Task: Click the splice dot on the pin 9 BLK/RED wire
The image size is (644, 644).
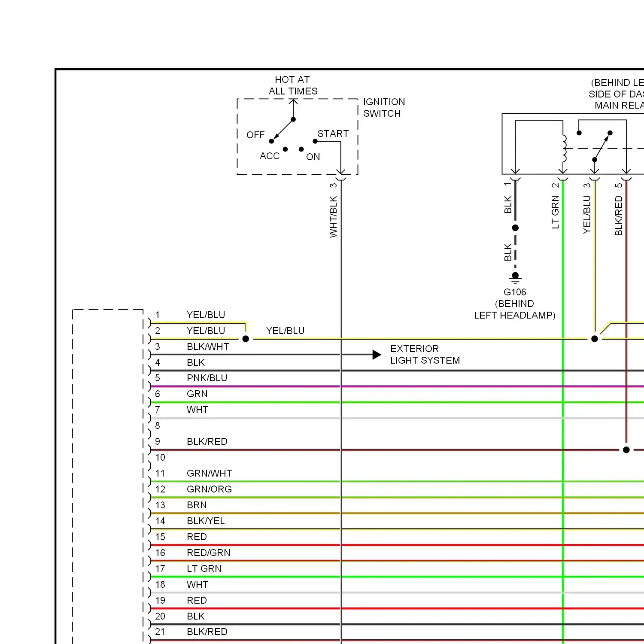Action: point(626,450)
